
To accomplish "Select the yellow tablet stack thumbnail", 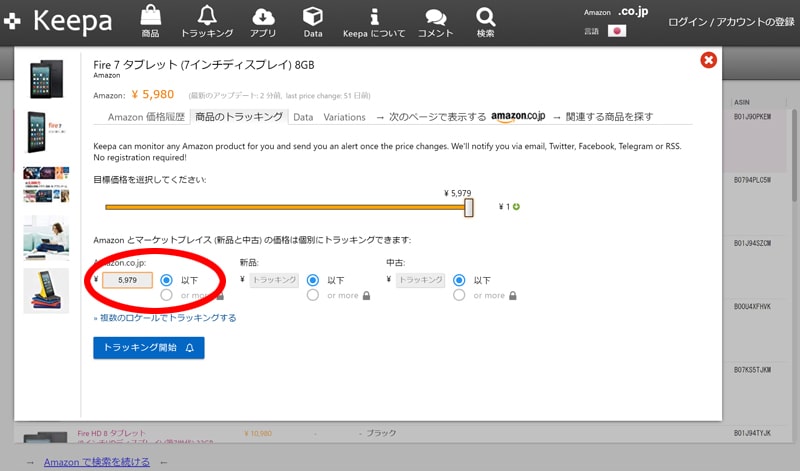I will (46, 290).
